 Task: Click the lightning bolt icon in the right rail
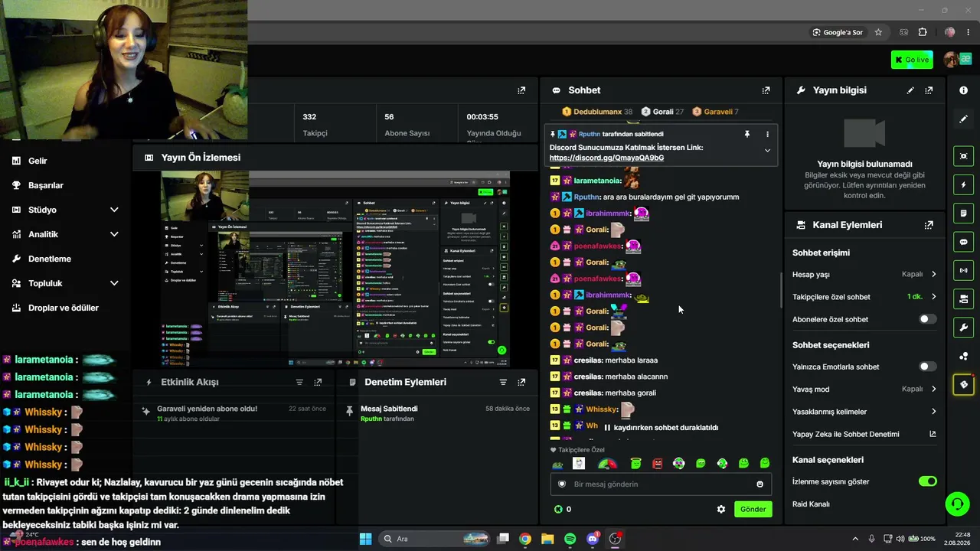tap(963, 184)
